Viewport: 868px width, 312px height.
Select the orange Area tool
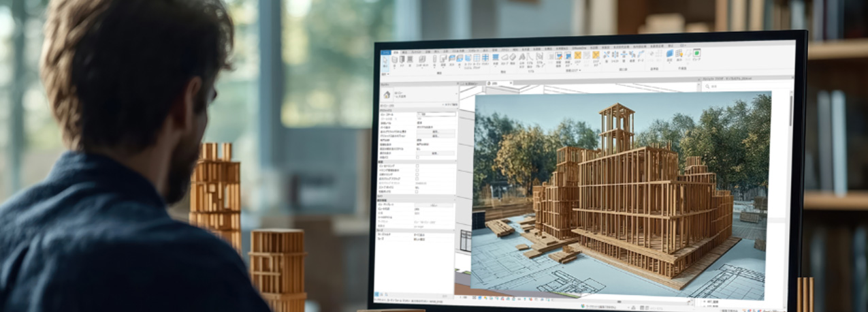(x=577, y=59)
